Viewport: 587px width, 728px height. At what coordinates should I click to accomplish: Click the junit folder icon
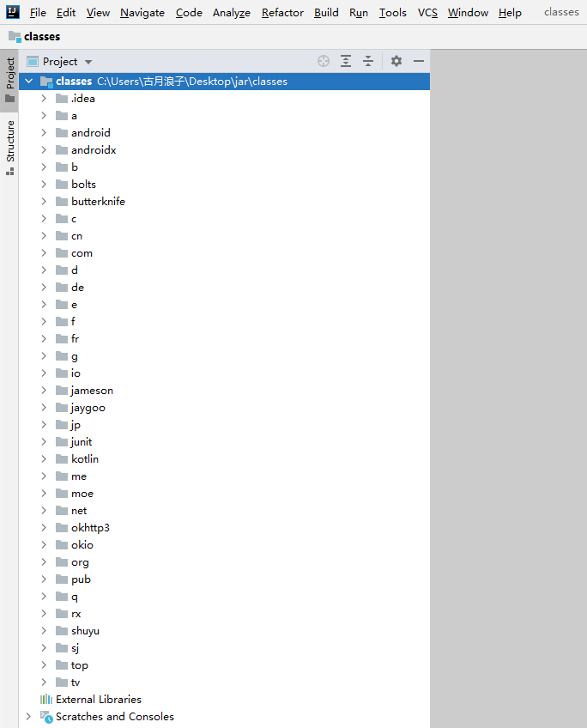62,442
